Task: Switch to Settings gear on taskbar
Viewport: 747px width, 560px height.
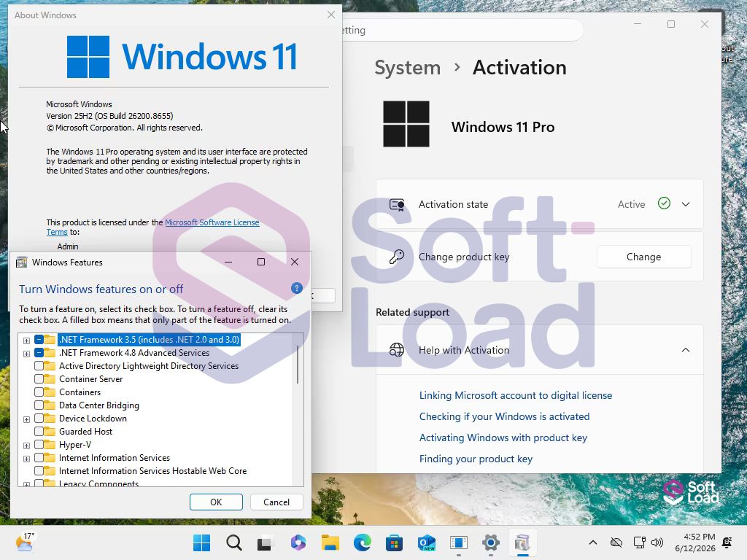Action: 491,542
